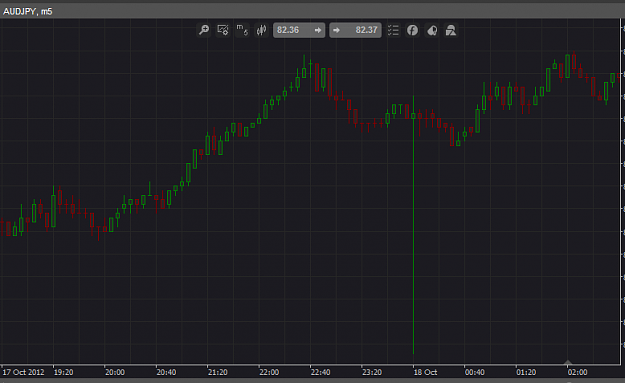Open the checklist icon in chart toolbar
This screenshot has width=625, height=383.
tap(393, 30)
